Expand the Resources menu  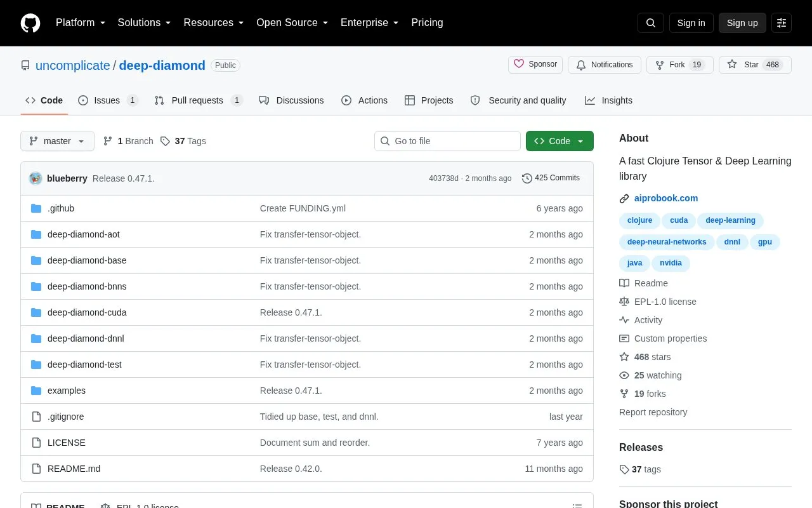point(214,23)
